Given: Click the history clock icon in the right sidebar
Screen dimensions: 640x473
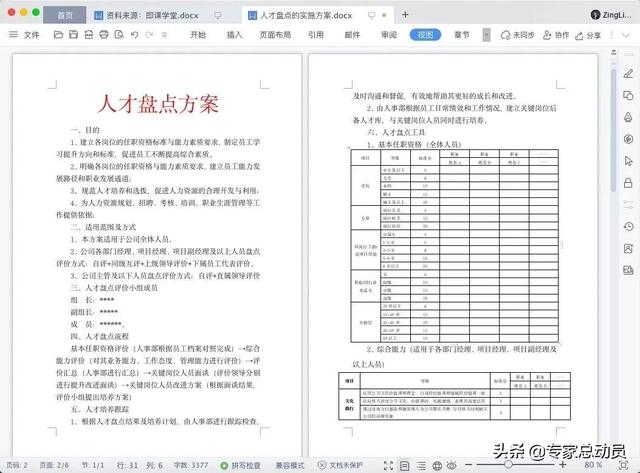Looking at the screenshot, I should (628, 226).
